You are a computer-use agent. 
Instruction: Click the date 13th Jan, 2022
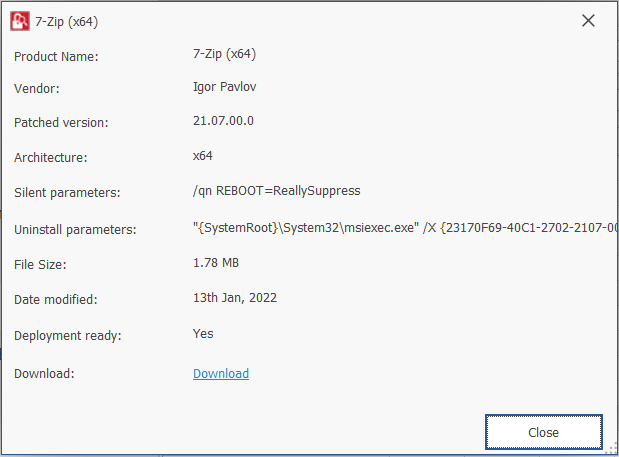pos(234,298)
